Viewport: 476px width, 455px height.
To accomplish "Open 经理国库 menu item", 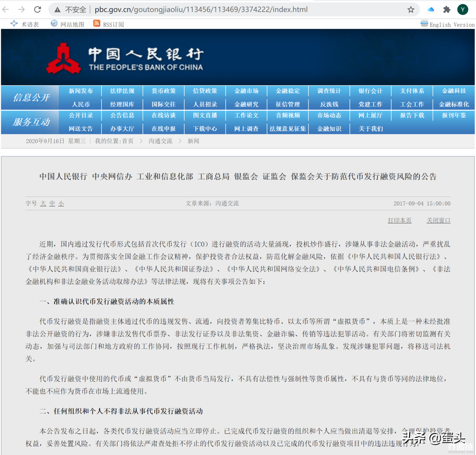I will (x=122, y=104).
